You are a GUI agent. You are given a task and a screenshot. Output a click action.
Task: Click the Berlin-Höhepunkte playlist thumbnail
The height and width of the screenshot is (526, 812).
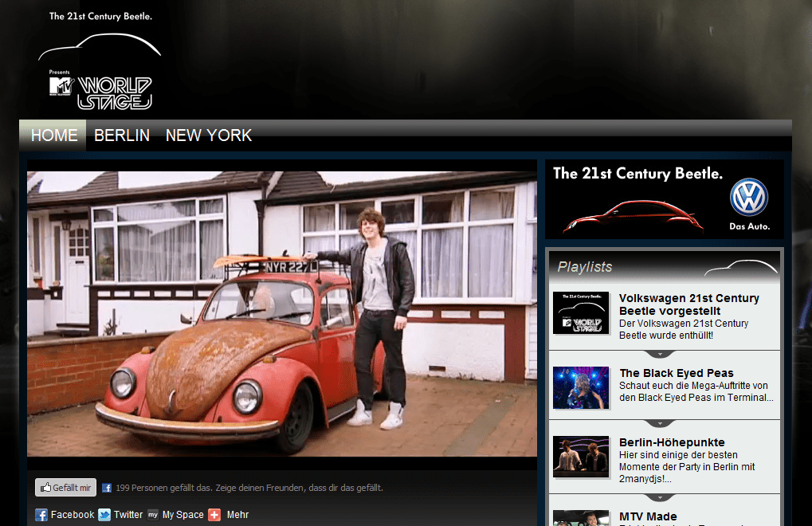(x=581, y=457)
